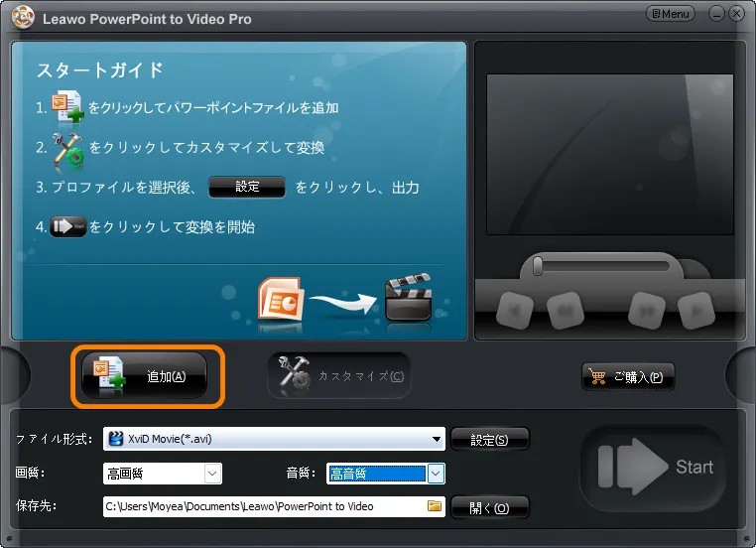Open the ご購入(P) purchase button
This screenshot has height=548, width=756.
click(x=628, y=377)
